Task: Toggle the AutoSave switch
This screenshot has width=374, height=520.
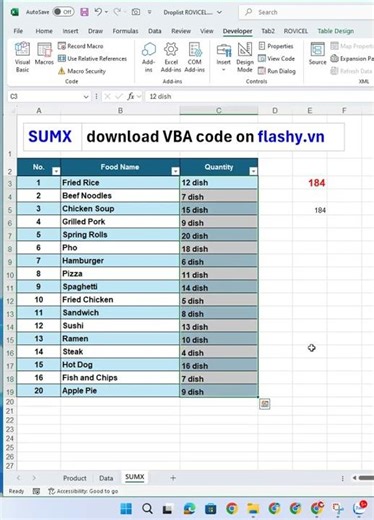Action: pyautogui.click(x=63, y=12)
